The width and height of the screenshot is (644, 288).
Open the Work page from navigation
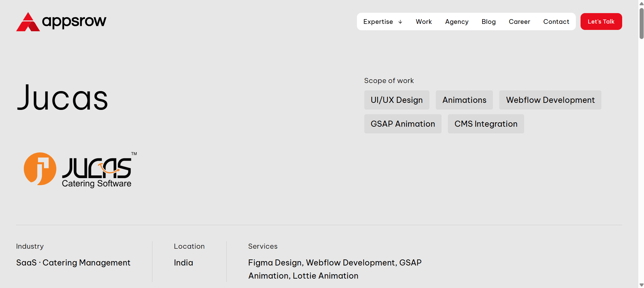click(x=424, y=22)
